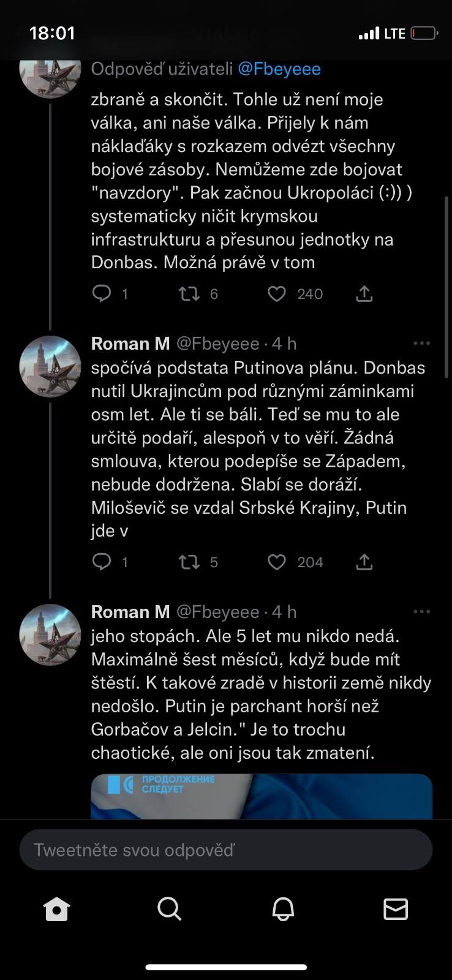The width and height of the screenshot is (452, 980).
Task: Open Roman M's profile from the middle tweet
Action: pyautogui.click(x=130, y=344)
